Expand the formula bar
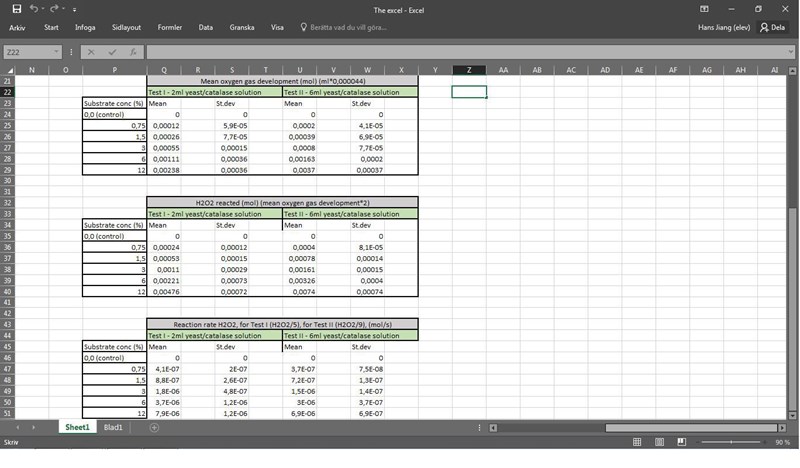This screenshot has height=468, width=800. point(790,52)
